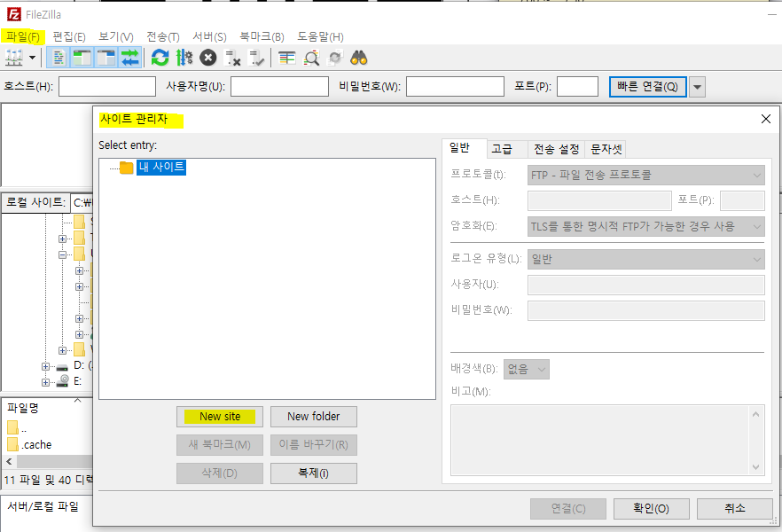Click the 빠른 연결(Q) button

647,87
